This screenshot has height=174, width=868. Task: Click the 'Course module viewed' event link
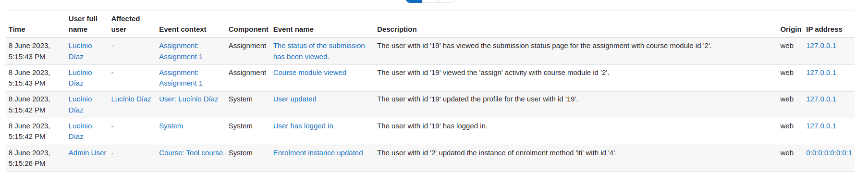click(x=310, y=73)
